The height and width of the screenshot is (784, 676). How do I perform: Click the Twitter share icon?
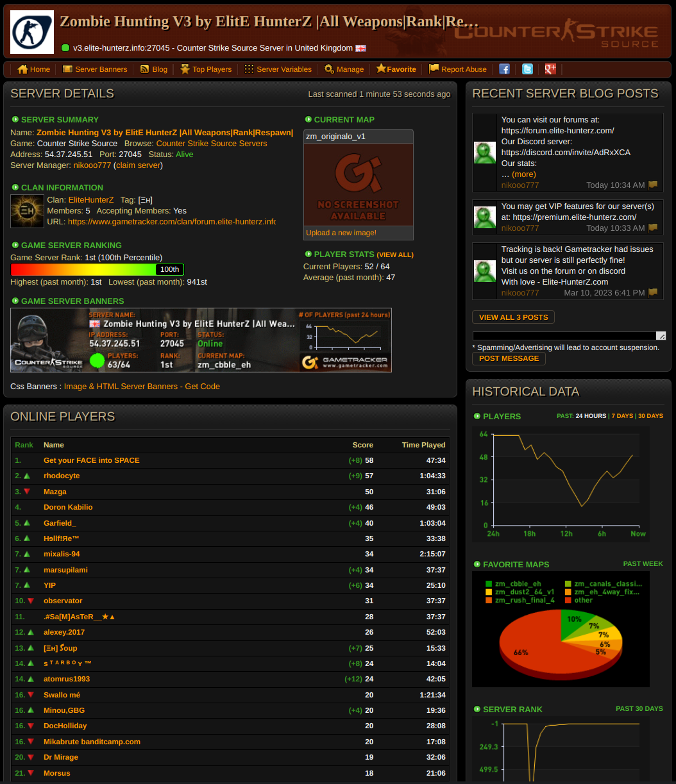(527, 69)
